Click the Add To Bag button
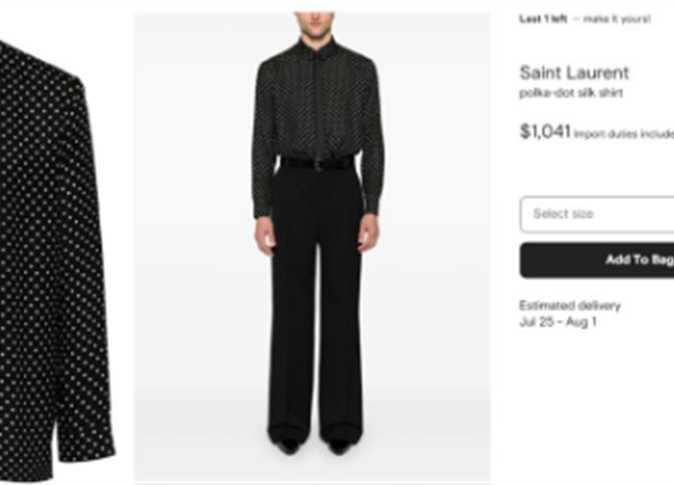 coord(597,260)
